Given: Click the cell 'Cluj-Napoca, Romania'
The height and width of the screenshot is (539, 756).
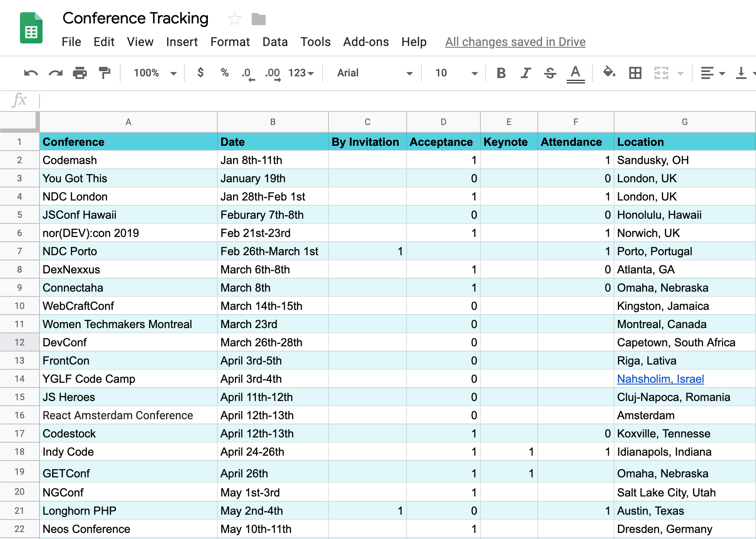Looking at the screenshot, I should pos(685,397).
